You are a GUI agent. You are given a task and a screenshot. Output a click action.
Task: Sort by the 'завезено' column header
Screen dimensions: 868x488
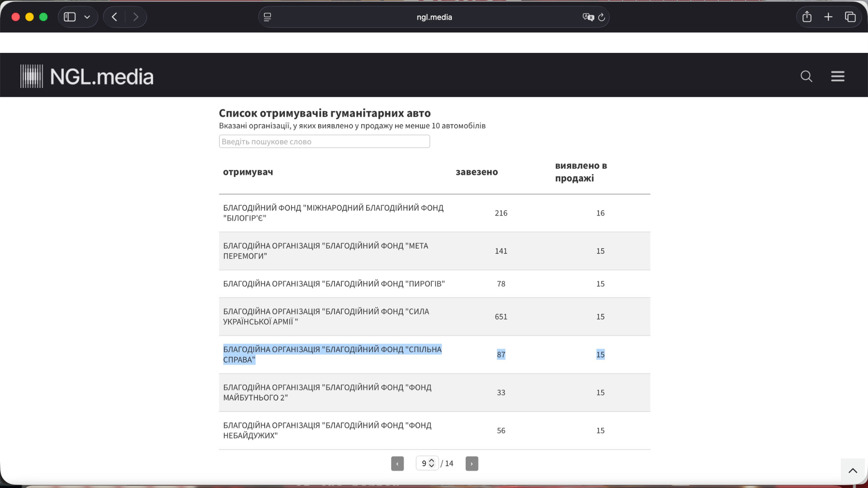coord(476,172)
